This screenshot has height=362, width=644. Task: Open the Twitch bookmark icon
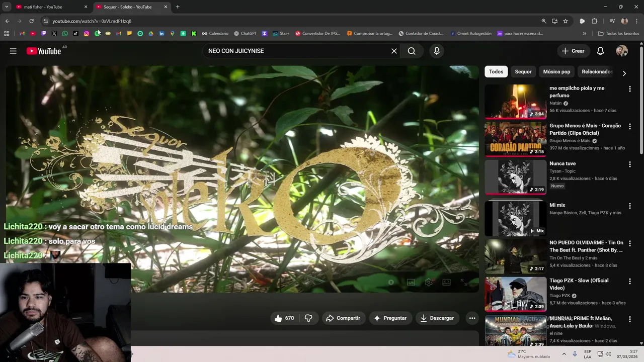point(43,34)
